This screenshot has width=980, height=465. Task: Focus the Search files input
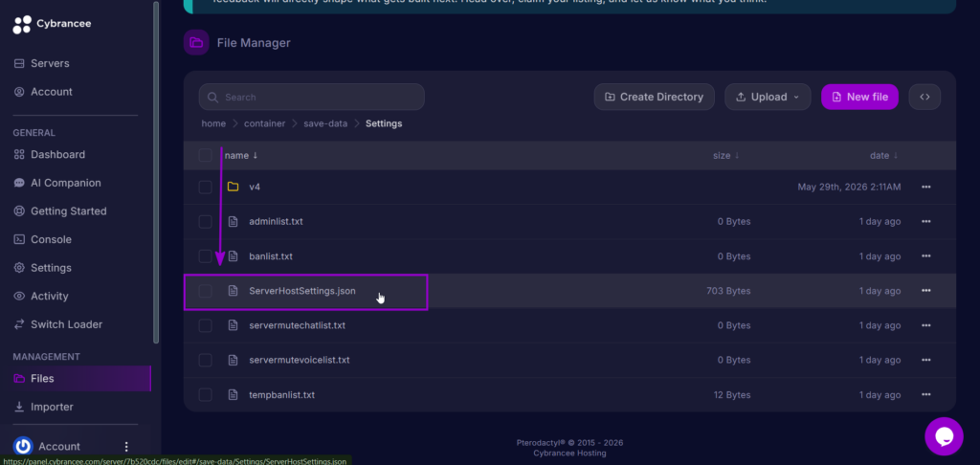click(x=311, y=97)
